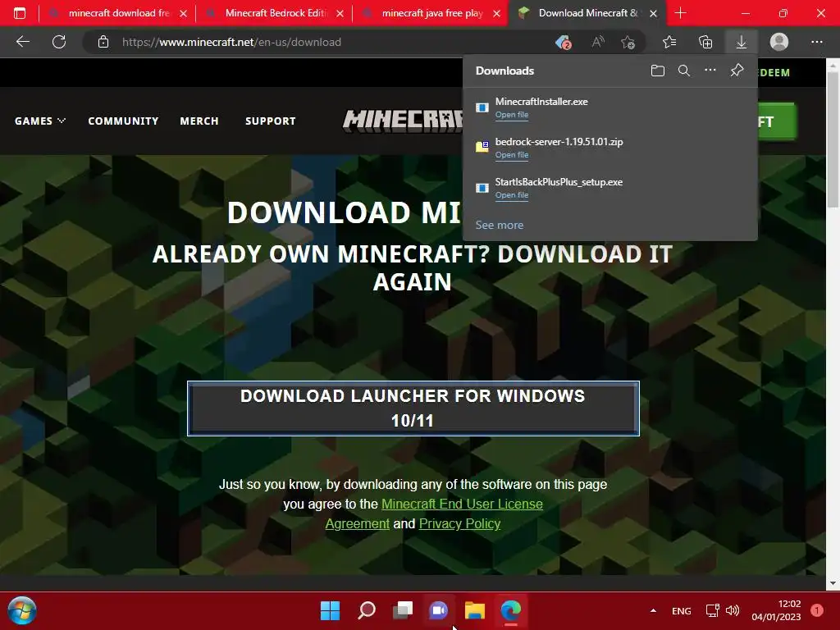Select StartIsBackPlusPlus_setup.exe download entry
Image resolution: width=840 pixels, height=630 pixels.
(x=609, y=188)
